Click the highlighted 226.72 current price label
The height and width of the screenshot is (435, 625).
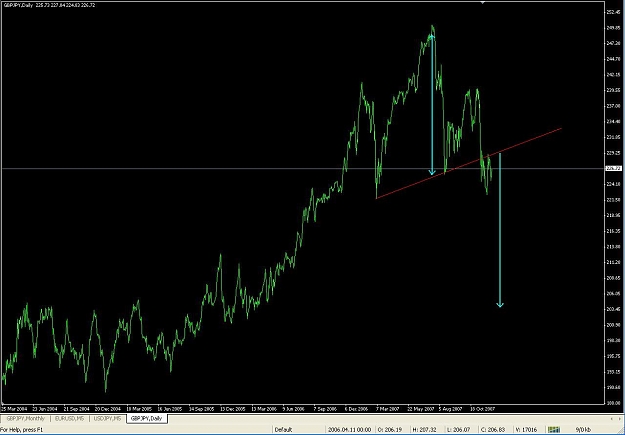(x=613, y=169)
